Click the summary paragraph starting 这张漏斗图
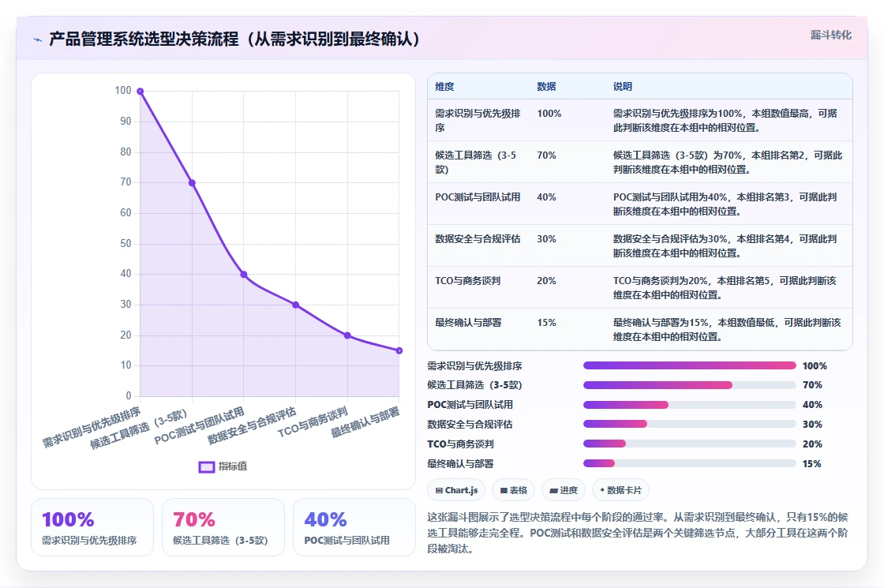This screenshot has height=588, width=884. pos(638,533)
